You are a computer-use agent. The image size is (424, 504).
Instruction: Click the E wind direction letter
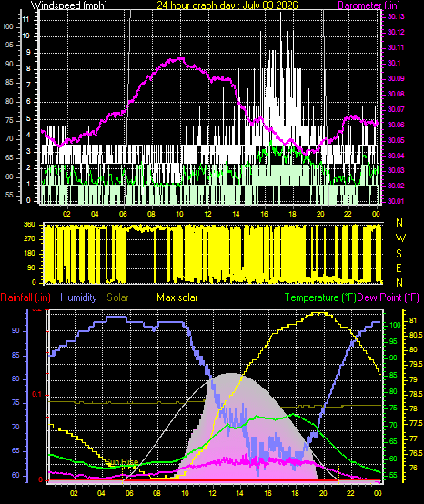click(399, 268)
